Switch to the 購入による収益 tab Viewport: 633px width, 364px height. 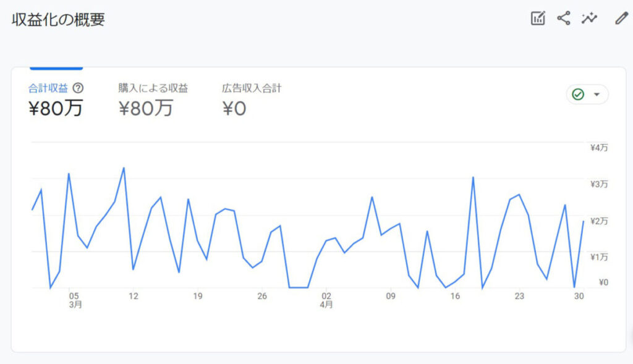point(153,88)
